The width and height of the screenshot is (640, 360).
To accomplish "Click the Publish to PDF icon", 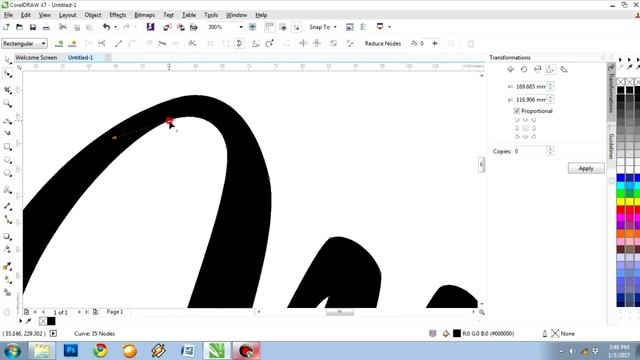I will point(194,27).
